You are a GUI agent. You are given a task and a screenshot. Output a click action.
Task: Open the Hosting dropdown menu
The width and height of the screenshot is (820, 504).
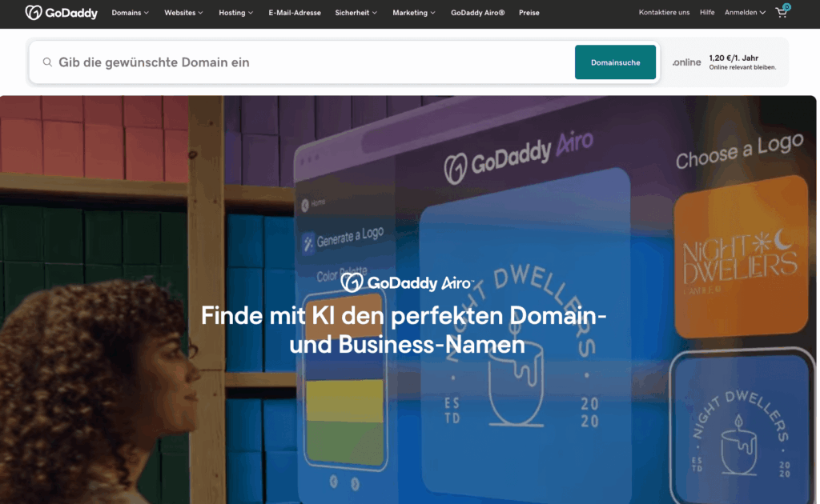(x=235, y=13)
